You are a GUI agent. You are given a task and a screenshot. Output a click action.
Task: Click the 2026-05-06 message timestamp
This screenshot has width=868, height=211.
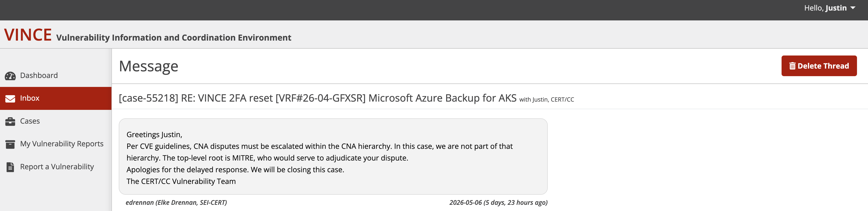[498, 202]
